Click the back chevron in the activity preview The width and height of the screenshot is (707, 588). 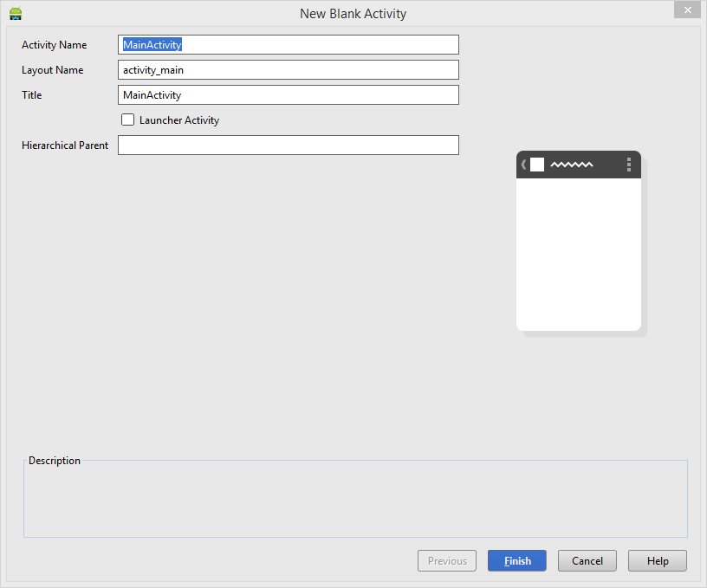click(523, 165)
